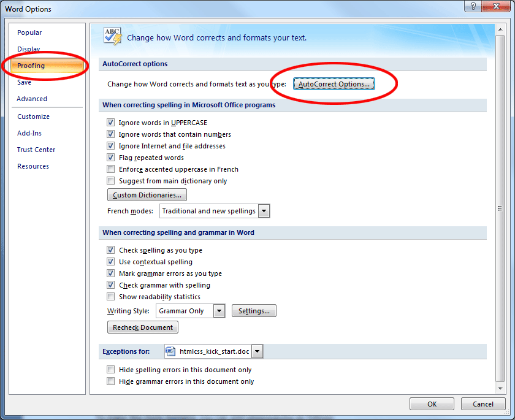Enable Suggest from main dictionary only
This screenshot has height=420, width=515.
(111, 181)
